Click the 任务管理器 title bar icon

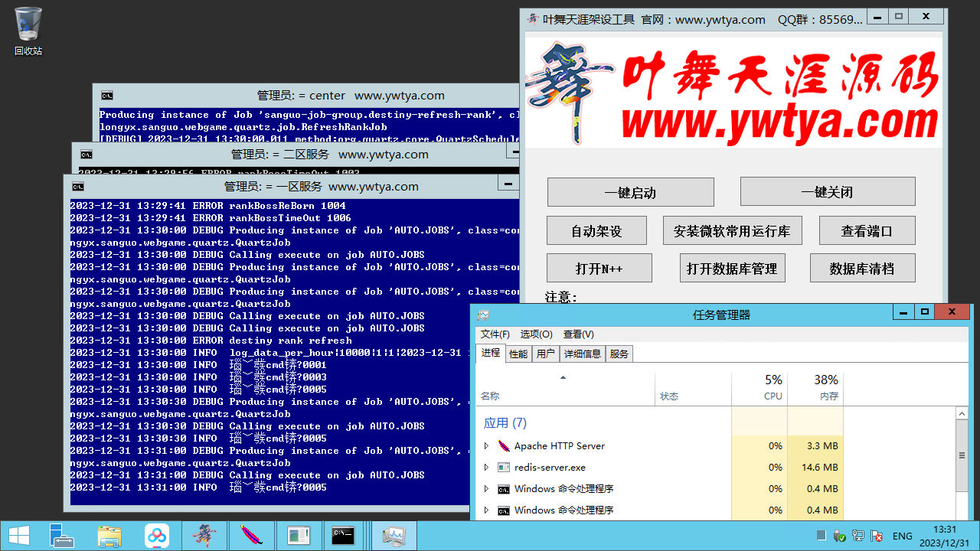(483, 315)
